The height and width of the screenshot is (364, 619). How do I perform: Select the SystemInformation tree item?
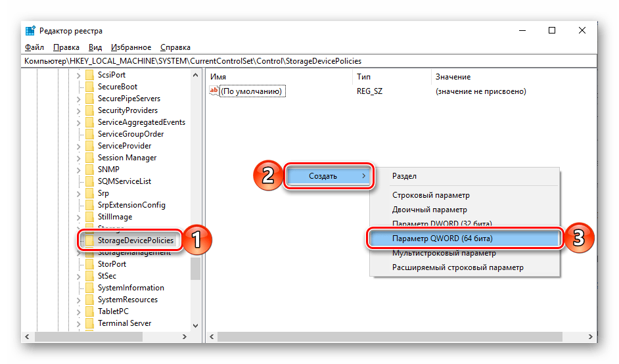pos(131,288)
